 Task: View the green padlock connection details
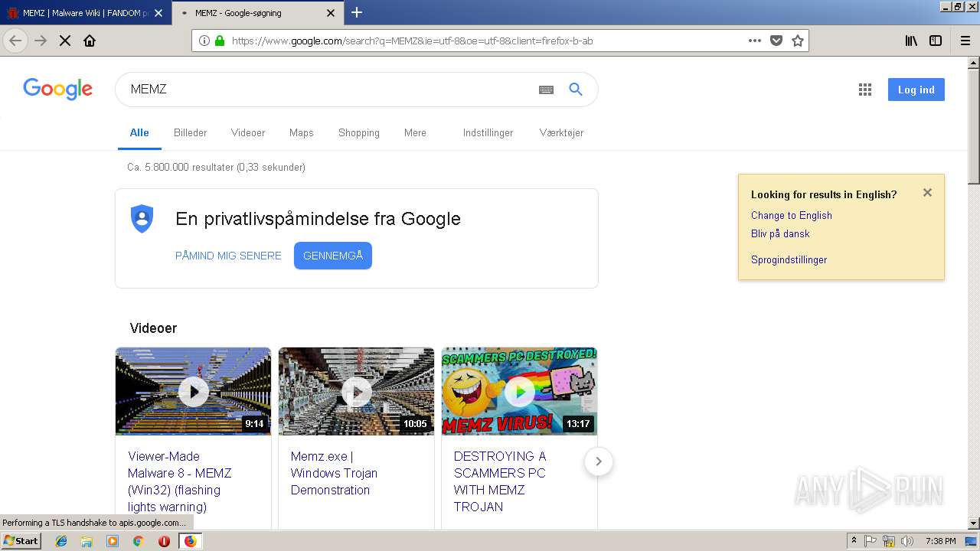[220, 41]
